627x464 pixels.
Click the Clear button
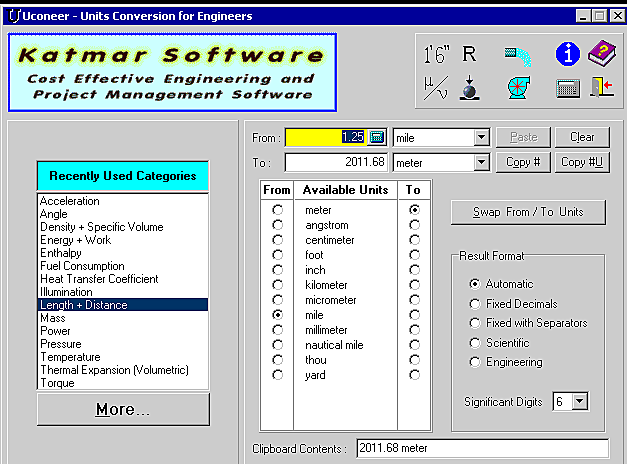point(582,137)
